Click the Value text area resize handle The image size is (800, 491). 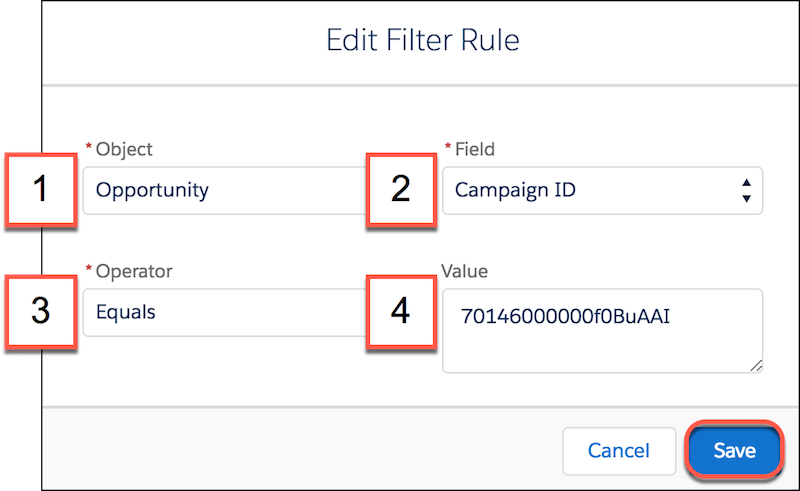tap(756, 365)
